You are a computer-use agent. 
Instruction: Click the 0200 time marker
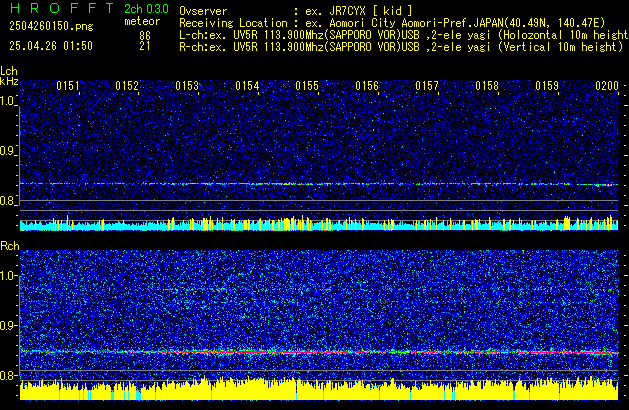pos(607,86)
